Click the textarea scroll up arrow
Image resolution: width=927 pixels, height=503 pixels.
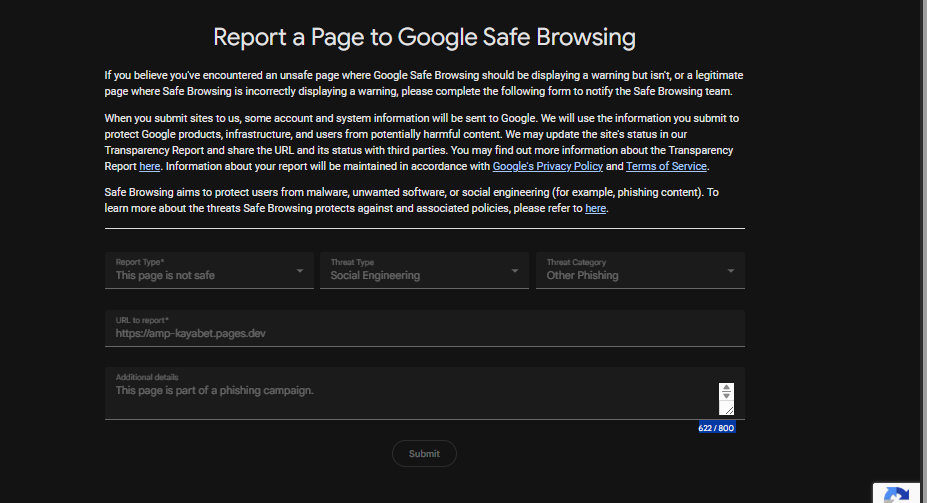(726, 388)
